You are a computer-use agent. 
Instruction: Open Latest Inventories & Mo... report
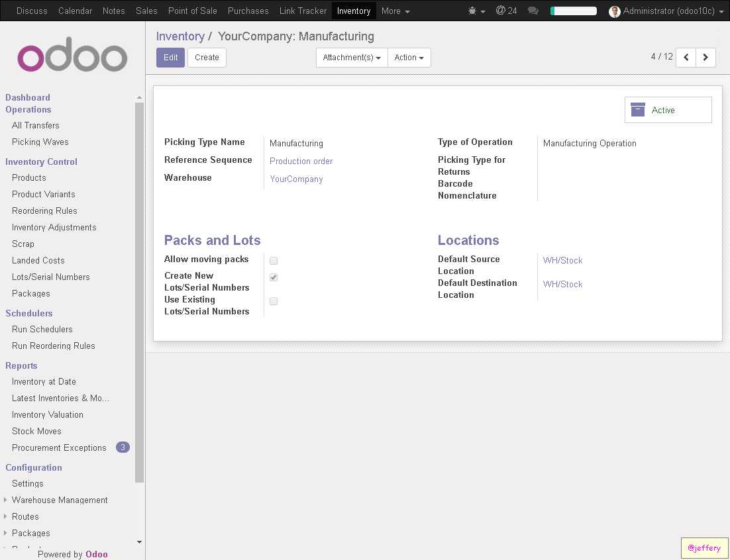pyautogui.click(x=60, y=398)
